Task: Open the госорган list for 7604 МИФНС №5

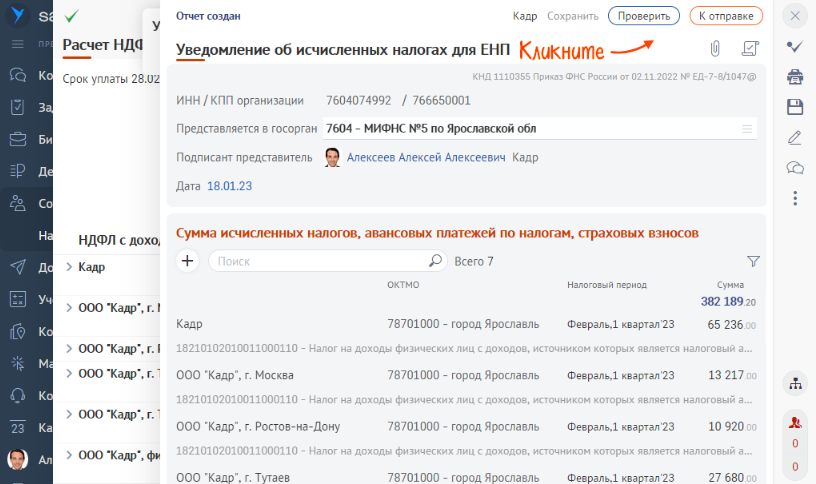Action: 746,128
